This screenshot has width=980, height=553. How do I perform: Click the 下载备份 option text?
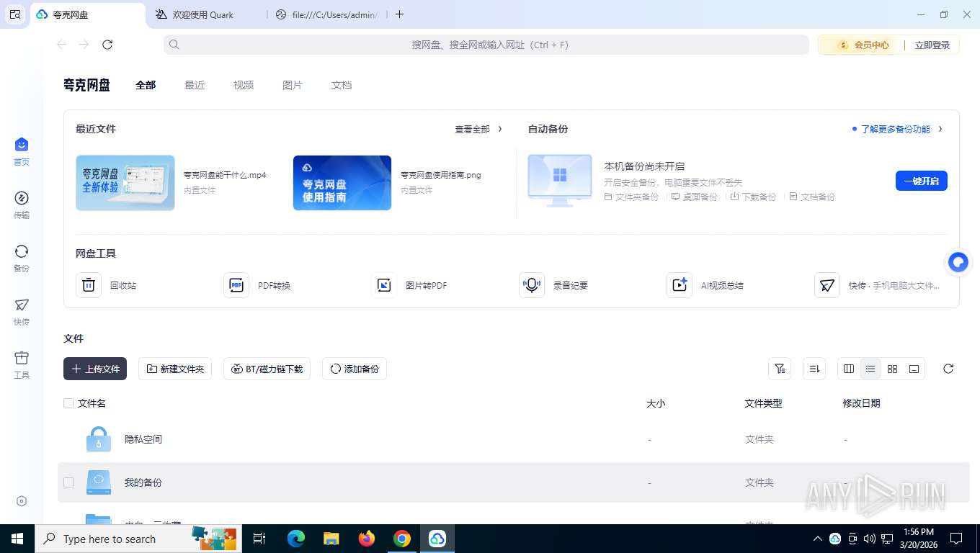[x=759, y=197]
